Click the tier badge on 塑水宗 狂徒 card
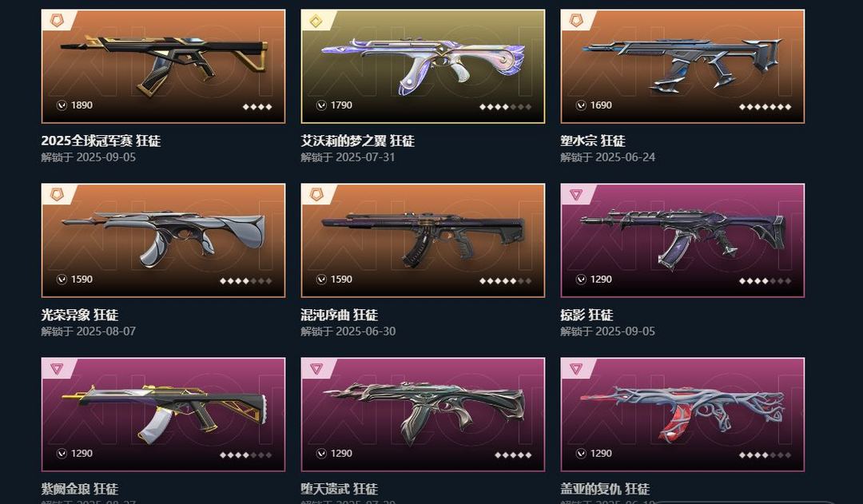The height and width of the screenshot is (504, 863). [575, 20]
